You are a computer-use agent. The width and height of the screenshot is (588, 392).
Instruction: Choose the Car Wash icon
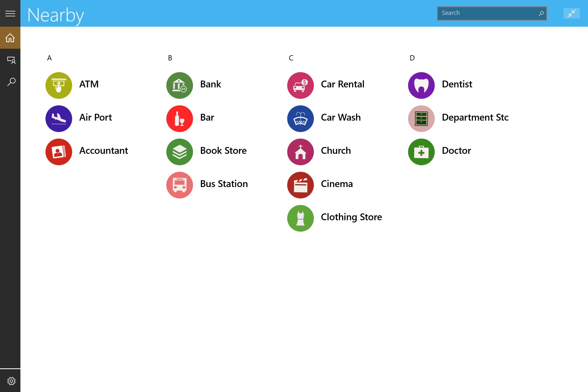click(300, 118)
